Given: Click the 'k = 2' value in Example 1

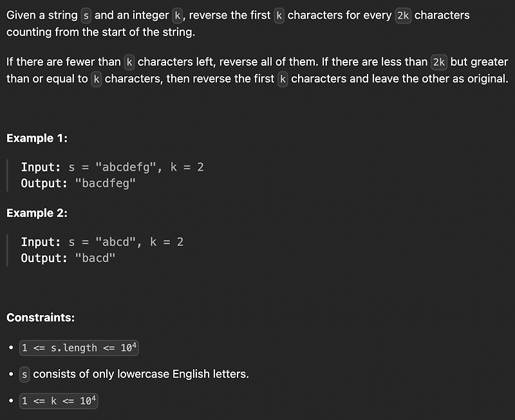Looking at the screenshot, I should 187,167.
